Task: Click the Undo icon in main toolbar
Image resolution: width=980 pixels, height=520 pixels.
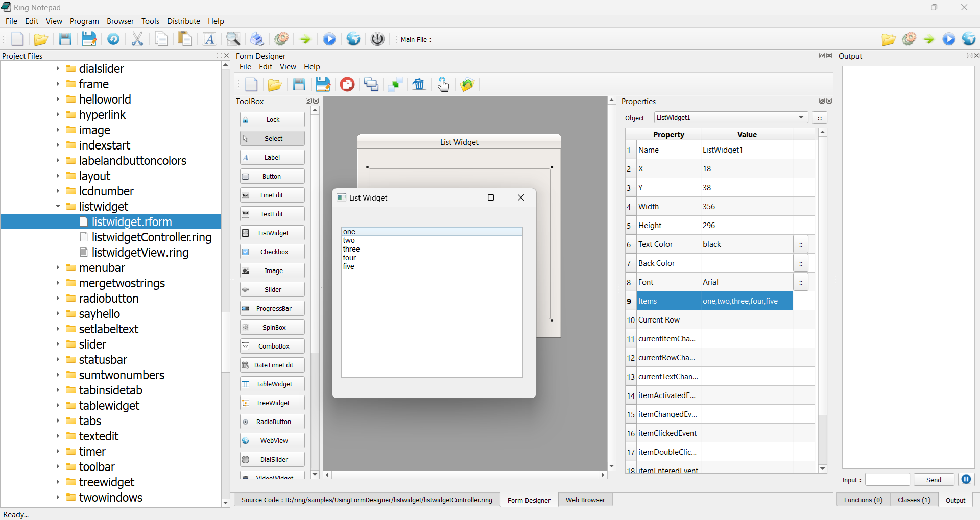Action: click(113, 39)
